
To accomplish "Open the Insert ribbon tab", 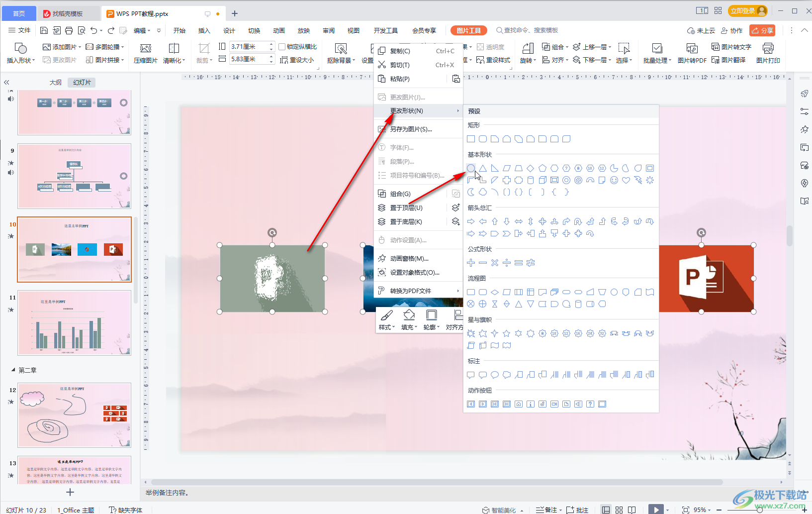I will click(204, 30).
